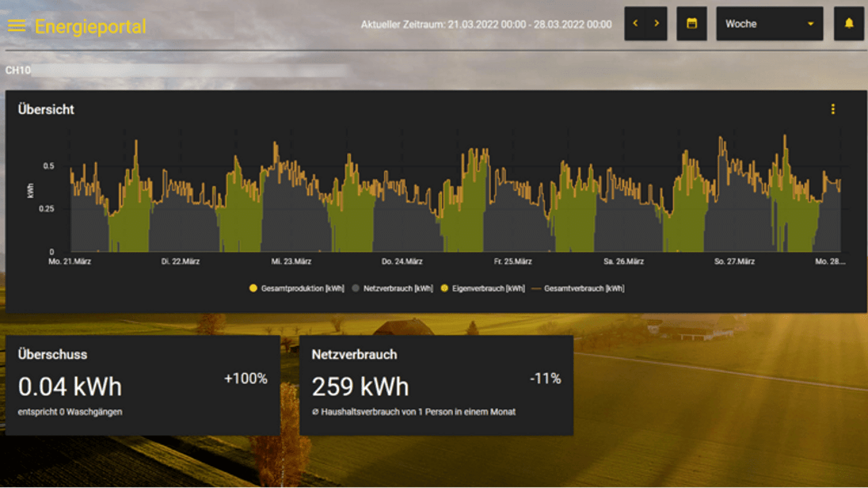Open the hamburger menu

point(17,26)
